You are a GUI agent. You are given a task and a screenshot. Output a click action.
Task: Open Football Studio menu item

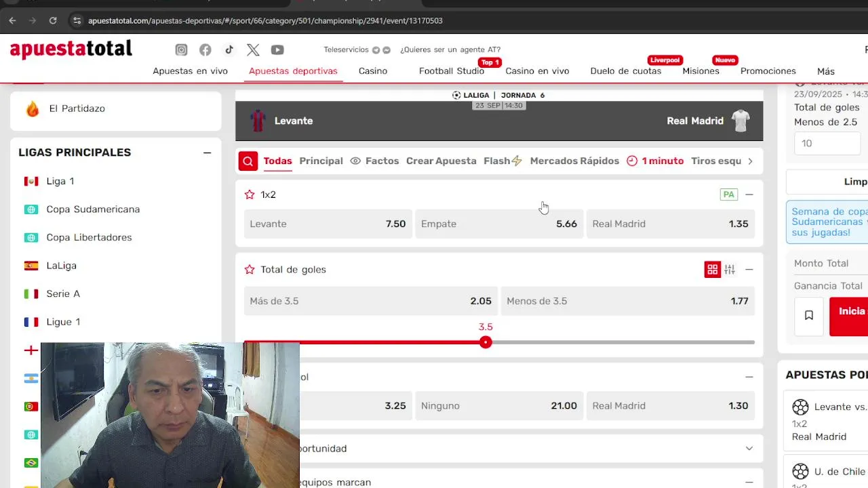coord(452,71)
